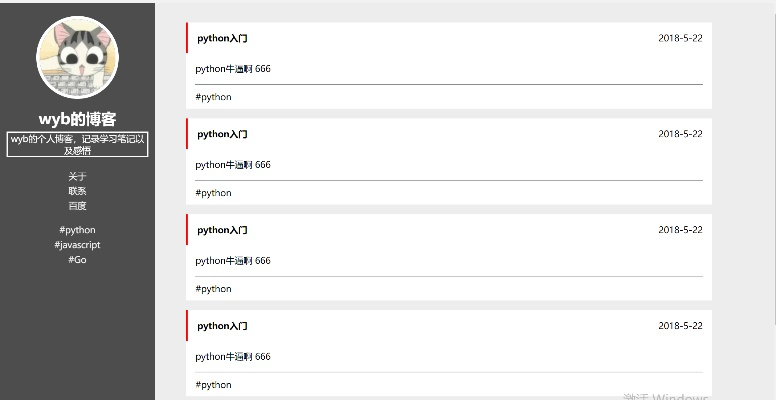Click the #python tag under third post
Image resolution: width=776 pixels, height=400 pixels.
pos(213,289)
